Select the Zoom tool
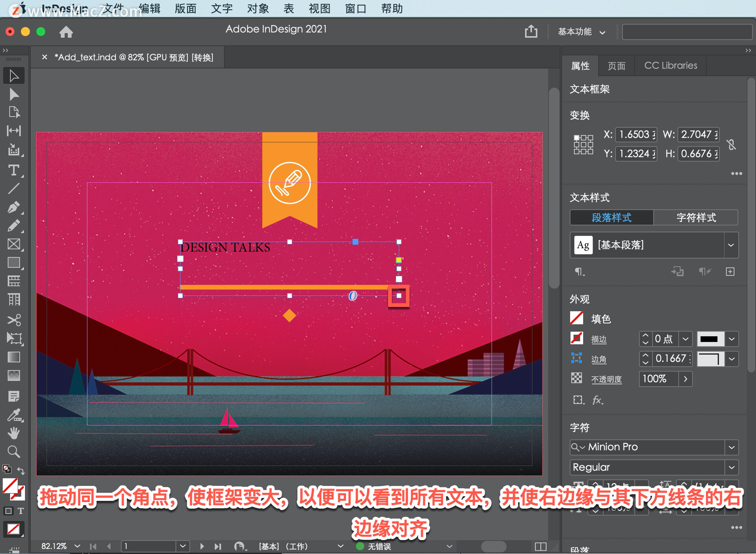The width and height of the screenshot is (756, 554). pos(14,451)
